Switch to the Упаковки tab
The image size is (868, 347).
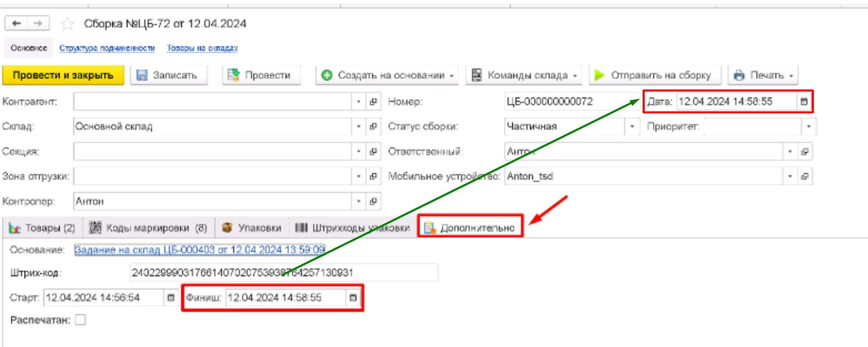(252, 228)
